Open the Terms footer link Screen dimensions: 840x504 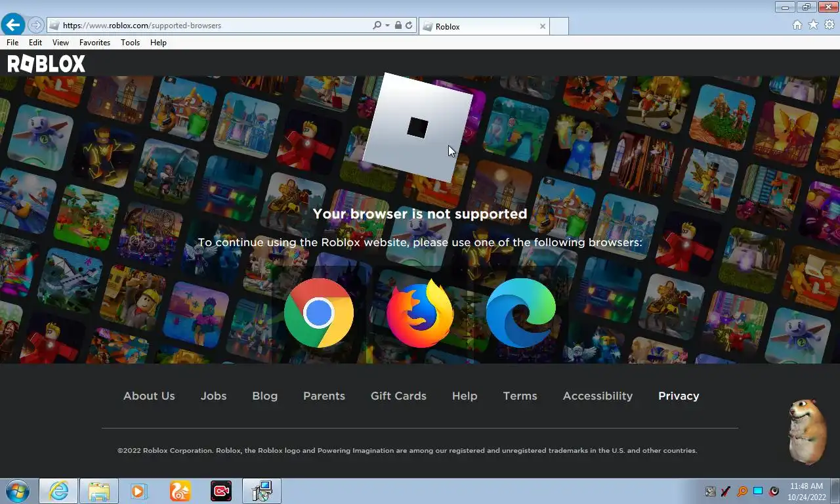520,396
